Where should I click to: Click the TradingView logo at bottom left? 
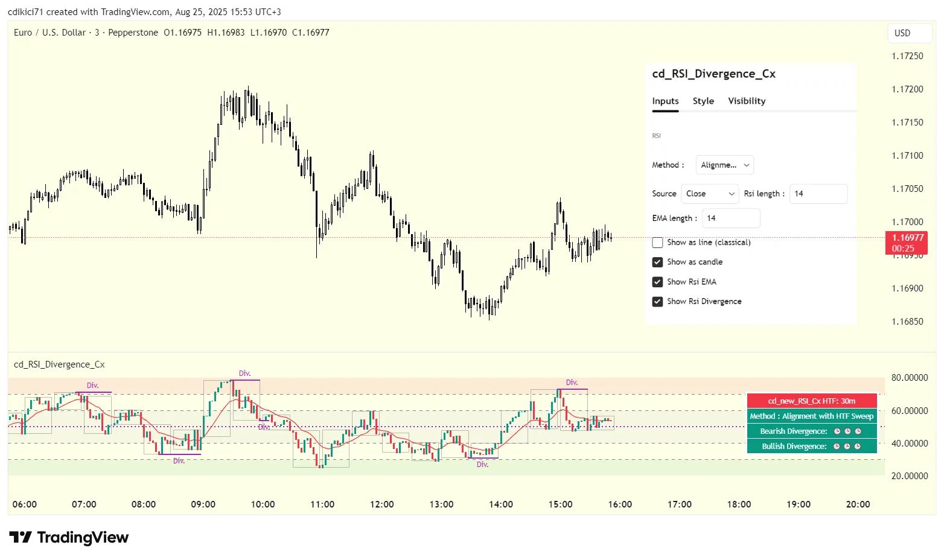pyautogui.click(x=69, y=538)
